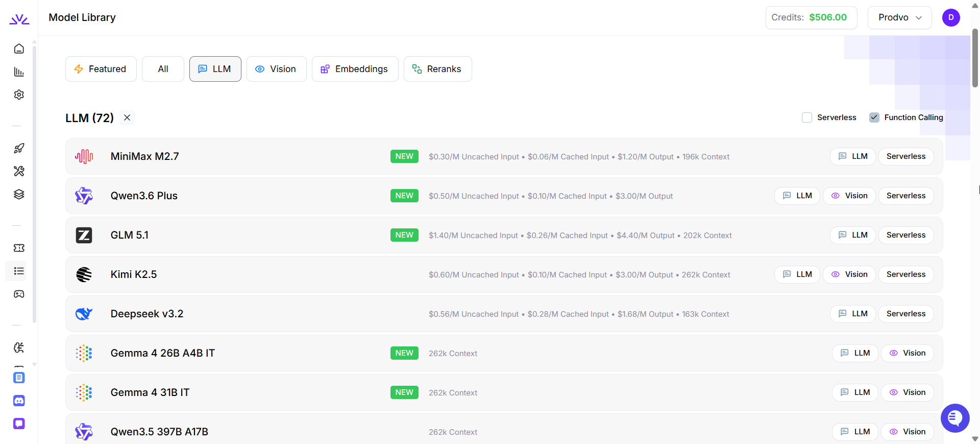Open the Discord icon in sidebar
The image size is (980, 444).
pyautogui.click(x=19, y=401)
